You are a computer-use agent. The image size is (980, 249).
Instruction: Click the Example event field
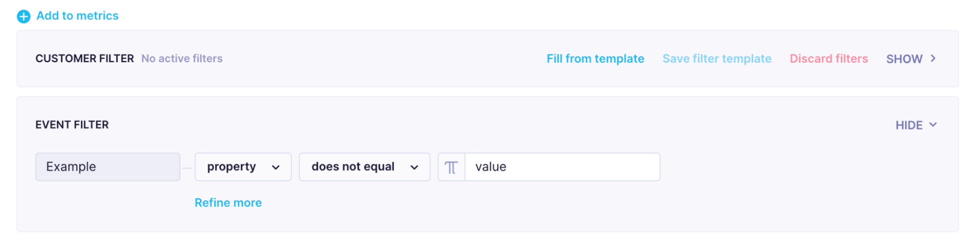[107, 167]
